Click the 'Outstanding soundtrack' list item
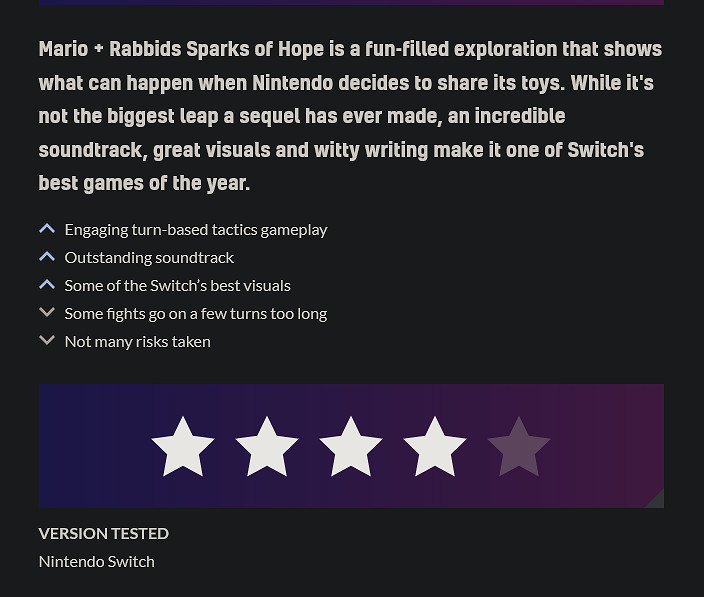This screenshot has width=704, height=597. (x=149, y=257)
